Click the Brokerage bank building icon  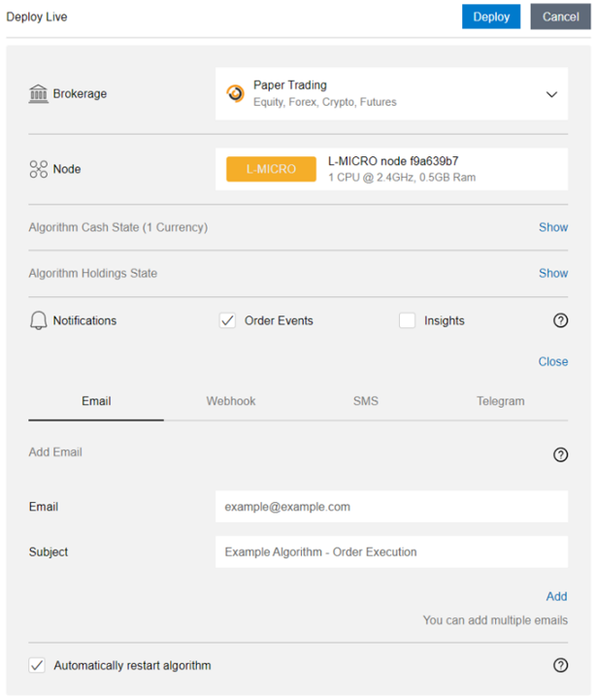[39, 94]
